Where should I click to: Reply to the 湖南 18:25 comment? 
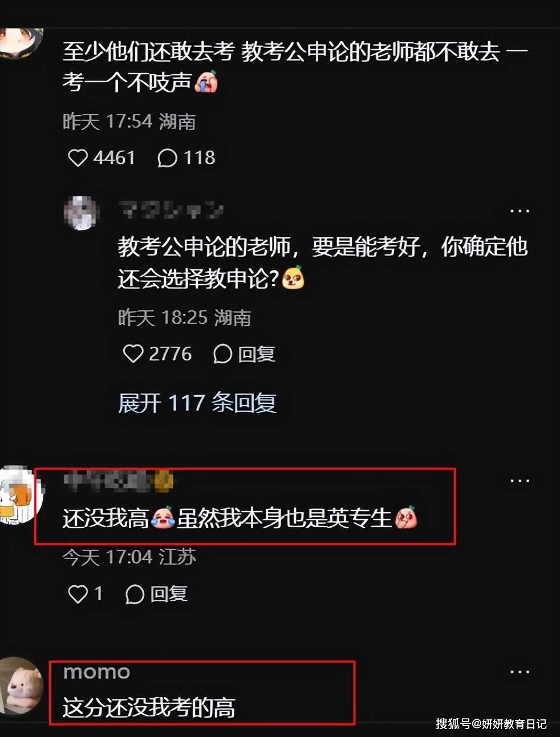click(244, 354)
